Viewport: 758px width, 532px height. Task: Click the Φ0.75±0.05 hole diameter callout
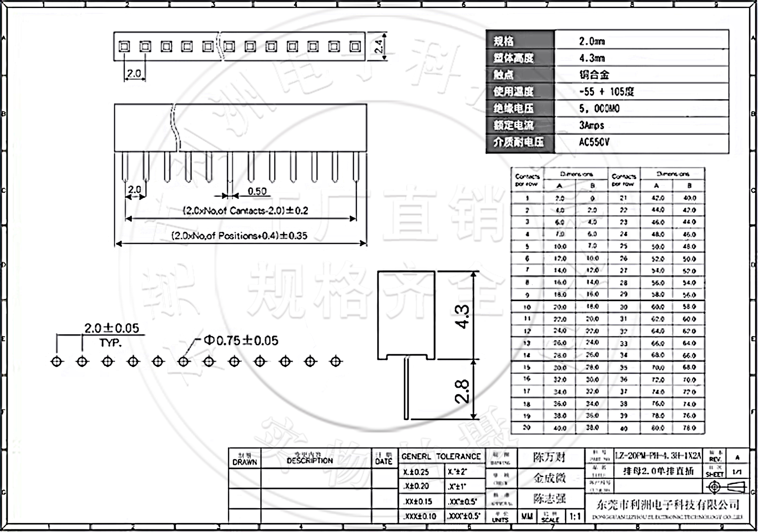[x=241, y=341]
